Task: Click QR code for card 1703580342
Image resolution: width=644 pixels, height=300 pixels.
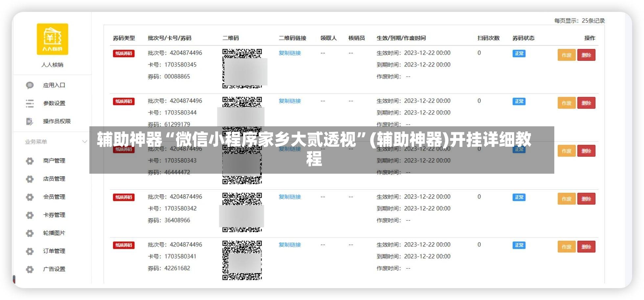Action: [242, 213]
